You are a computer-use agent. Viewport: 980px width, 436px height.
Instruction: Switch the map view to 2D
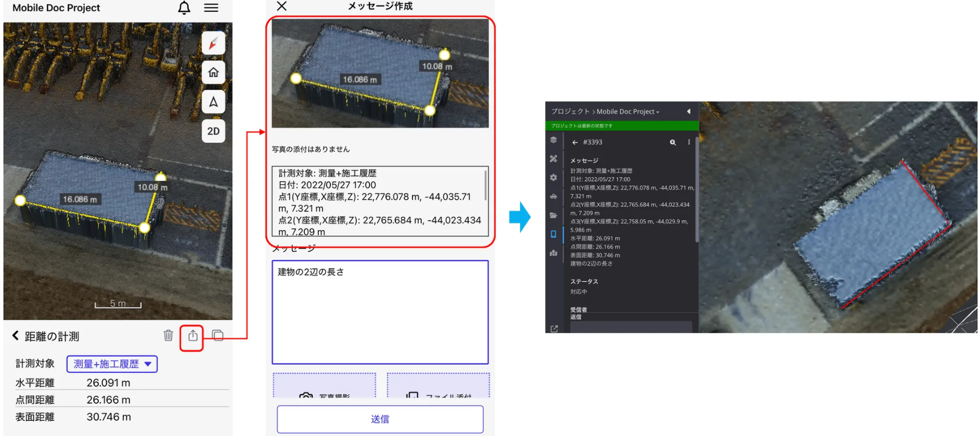pos(213,131)
